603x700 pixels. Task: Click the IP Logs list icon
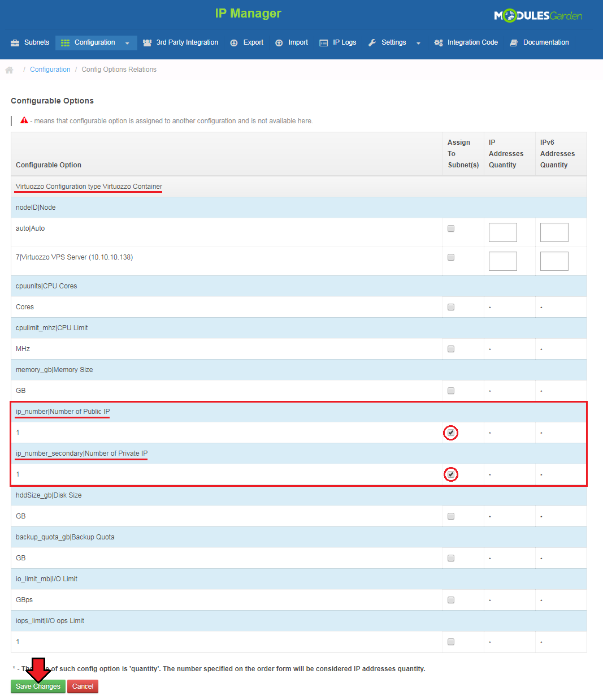tap(323, 43)
